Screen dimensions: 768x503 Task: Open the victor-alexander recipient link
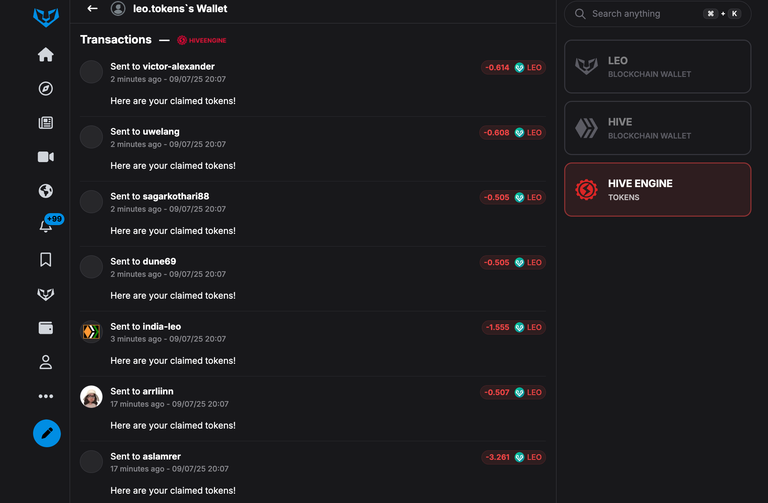[x=178, y=67]
